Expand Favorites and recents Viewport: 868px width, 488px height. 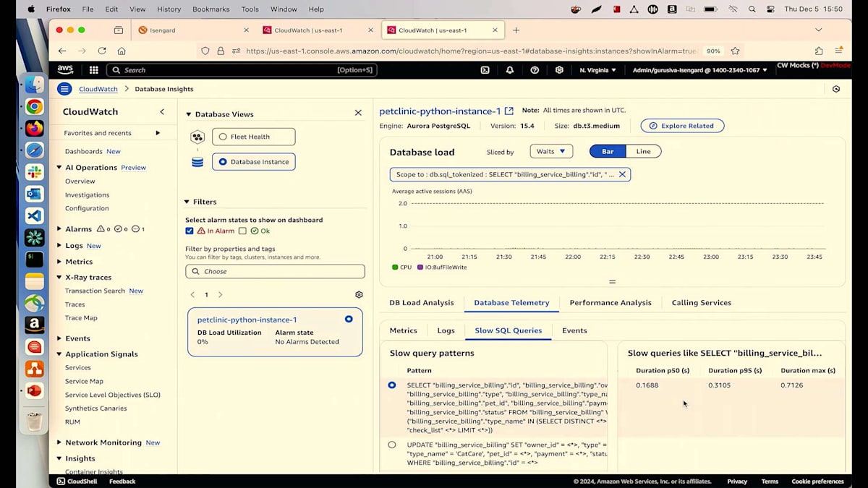click(x=158, y=133)
